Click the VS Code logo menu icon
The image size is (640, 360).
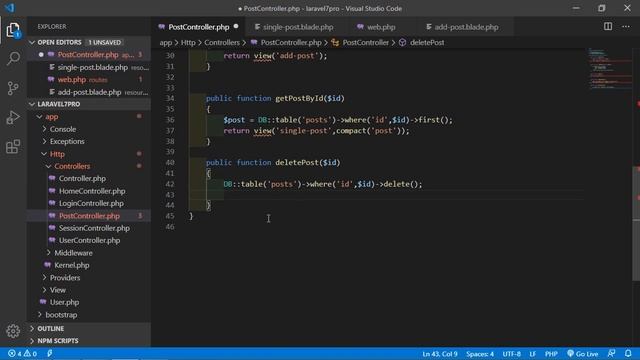pyautogui.click(x=9, y=8)
